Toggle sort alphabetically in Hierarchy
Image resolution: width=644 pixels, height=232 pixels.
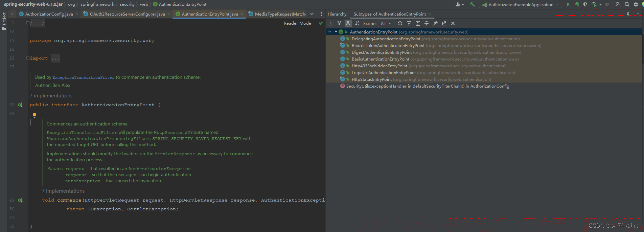coord(357,23)
